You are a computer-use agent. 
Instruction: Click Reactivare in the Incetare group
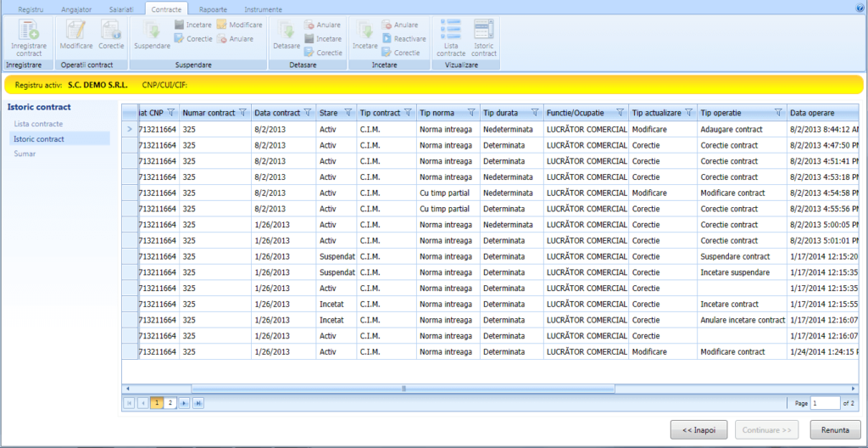click(x=403, y=39)
